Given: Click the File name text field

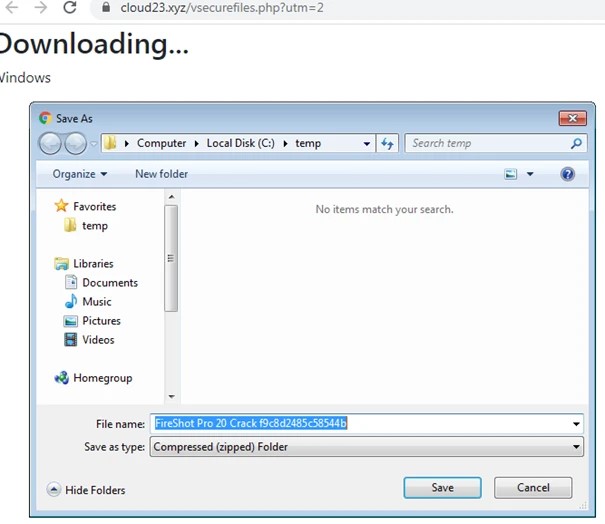Looking at the screenshot, I should click(x=360, y=423).
